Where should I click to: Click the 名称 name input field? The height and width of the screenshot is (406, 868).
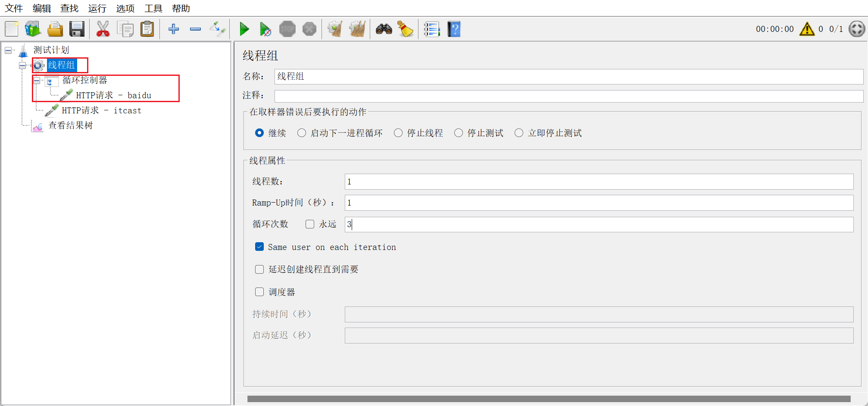(x=569, y=76)
